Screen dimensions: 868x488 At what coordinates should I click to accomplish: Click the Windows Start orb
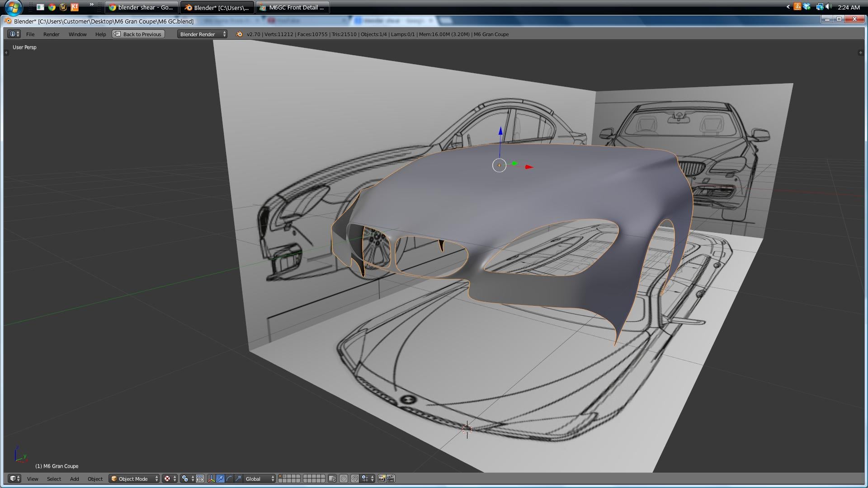14,7
